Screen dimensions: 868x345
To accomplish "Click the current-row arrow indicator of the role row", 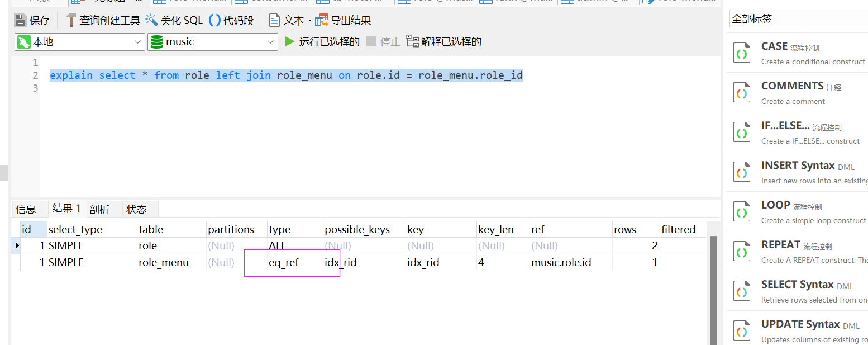I will click(x=17, y=245).
